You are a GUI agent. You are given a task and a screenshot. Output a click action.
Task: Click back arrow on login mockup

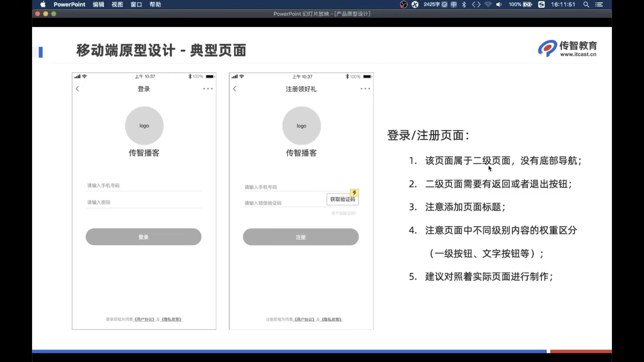pos(77,89)
